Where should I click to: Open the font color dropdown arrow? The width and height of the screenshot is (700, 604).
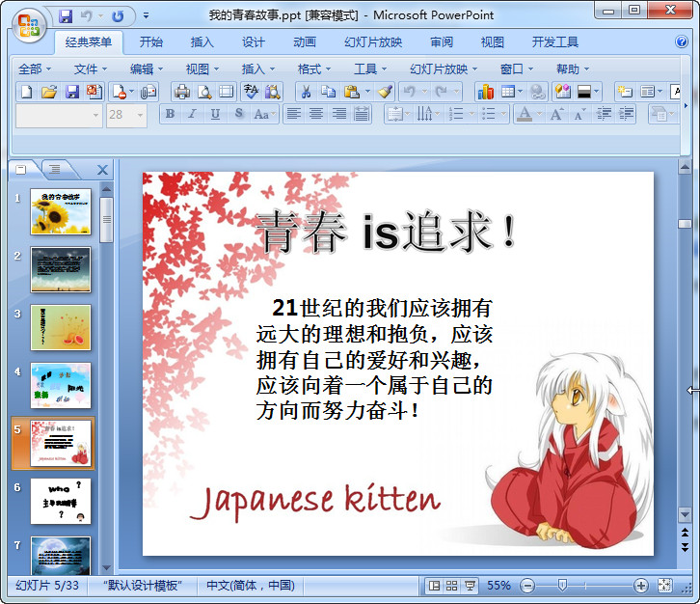point(539,115)
